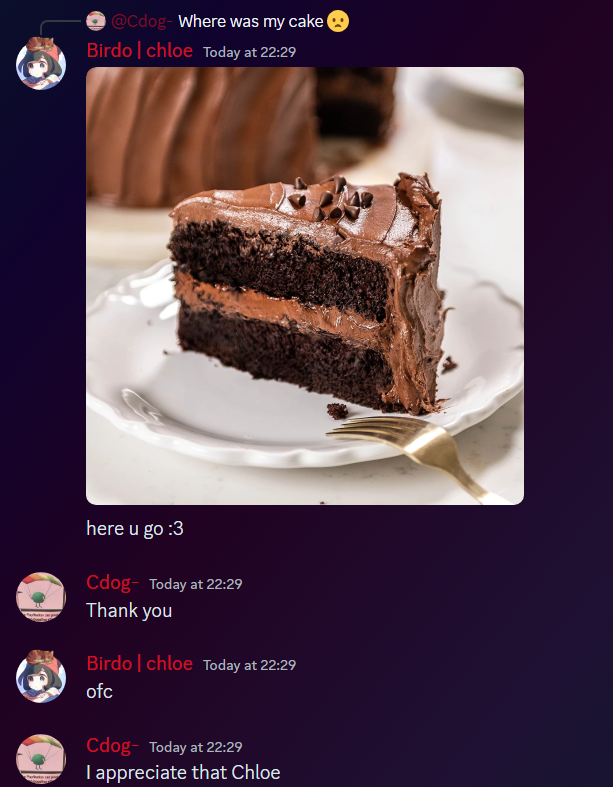The height and width of the screenshot is (787, 613).
Task: Select the 'Thank you' message
Action: click(129, 611)
